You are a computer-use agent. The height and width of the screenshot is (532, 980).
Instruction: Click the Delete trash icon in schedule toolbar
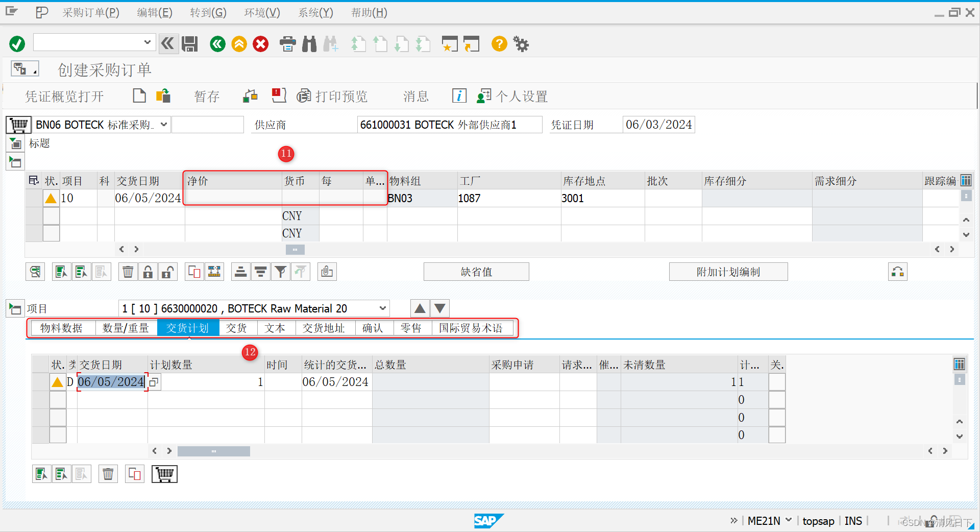point(108,474)
